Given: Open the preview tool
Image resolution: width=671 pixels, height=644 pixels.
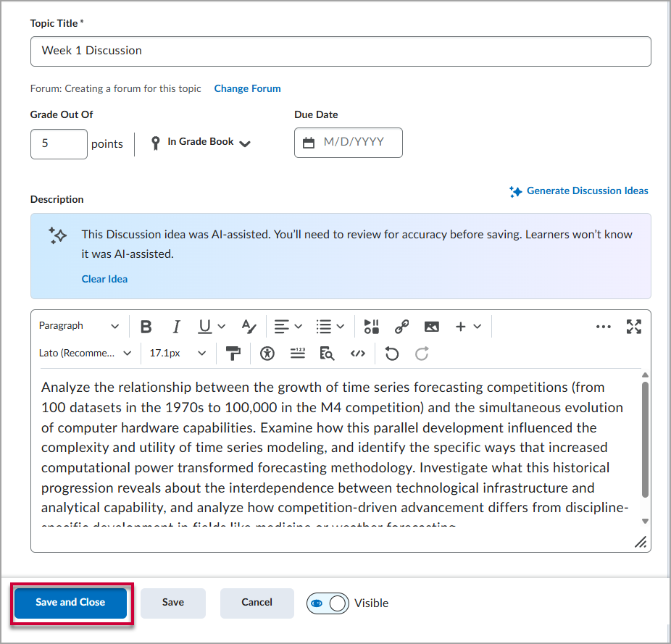Looking at the screenshot, I should pyautogui.click(x=327, y=354).
